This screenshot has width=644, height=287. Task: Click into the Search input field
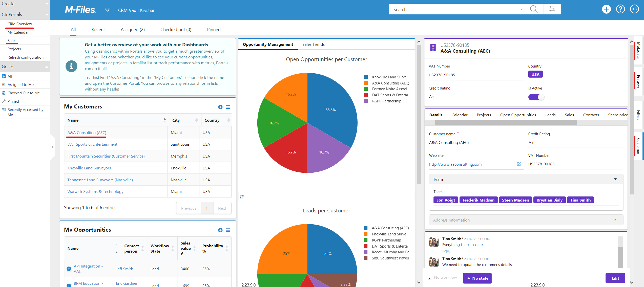[454, 9]
